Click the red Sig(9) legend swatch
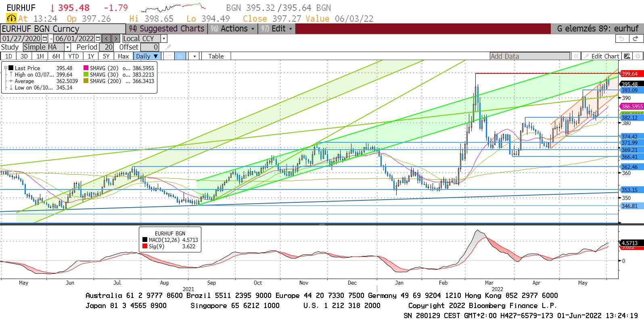 pos(145,246)
